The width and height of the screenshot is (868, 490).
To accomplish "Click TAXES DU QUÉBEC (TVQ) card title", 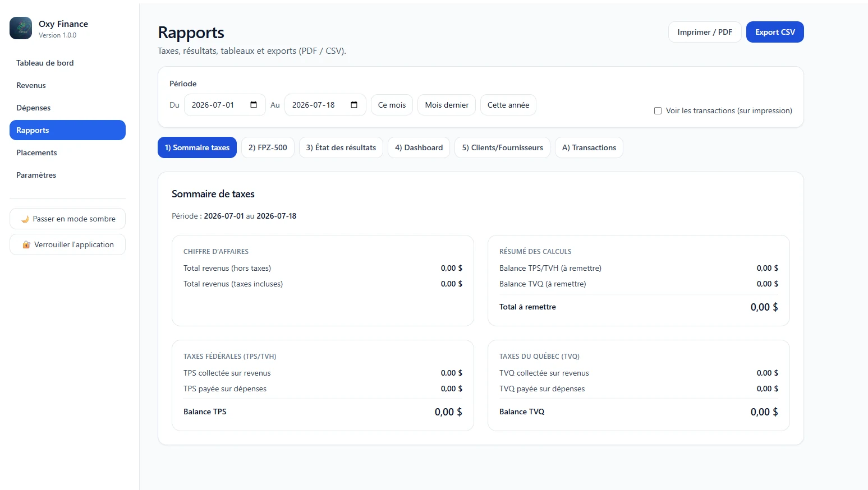I will pos(539,357).
